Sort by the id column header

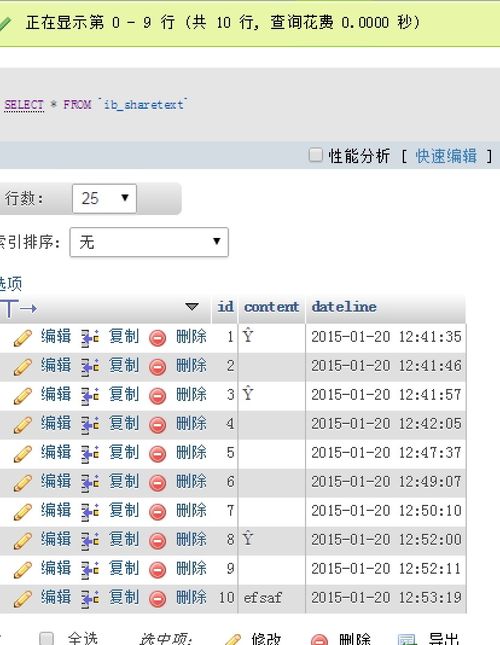tap(225, 307)
